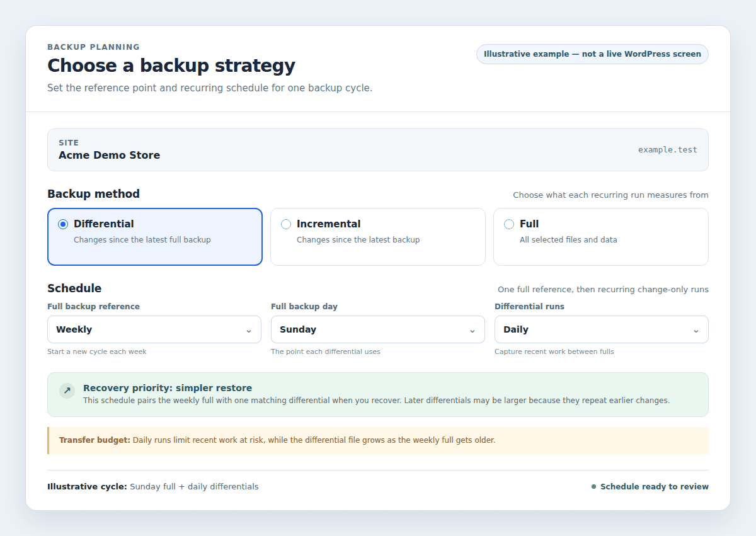756x536 pixels.
Task: Open the Differential runs Daily dropdown
Action: 602,329
